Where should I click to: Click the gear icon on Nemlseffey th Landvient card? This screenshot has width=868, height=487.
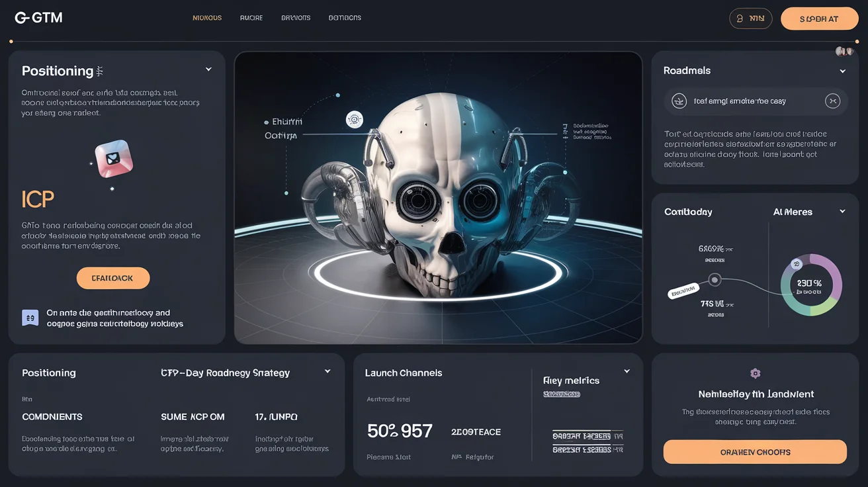tap(754, 374)
